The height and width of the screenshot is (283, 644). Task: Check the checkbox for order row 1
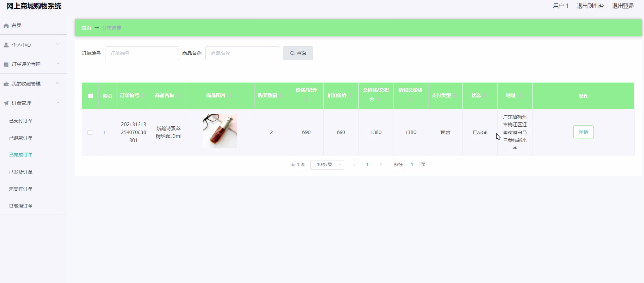90,132
